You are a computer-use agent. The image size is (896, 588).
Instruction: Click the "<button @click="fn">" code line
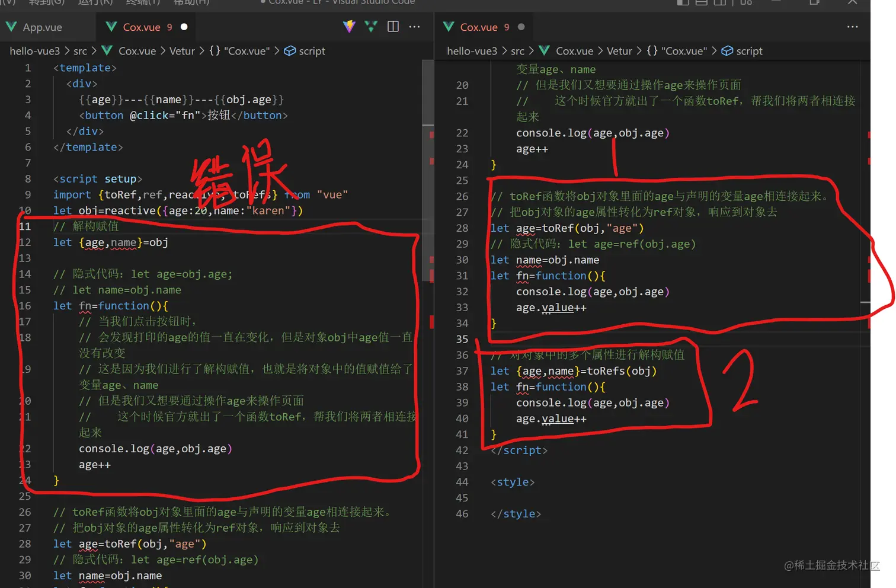pos(183,116)
